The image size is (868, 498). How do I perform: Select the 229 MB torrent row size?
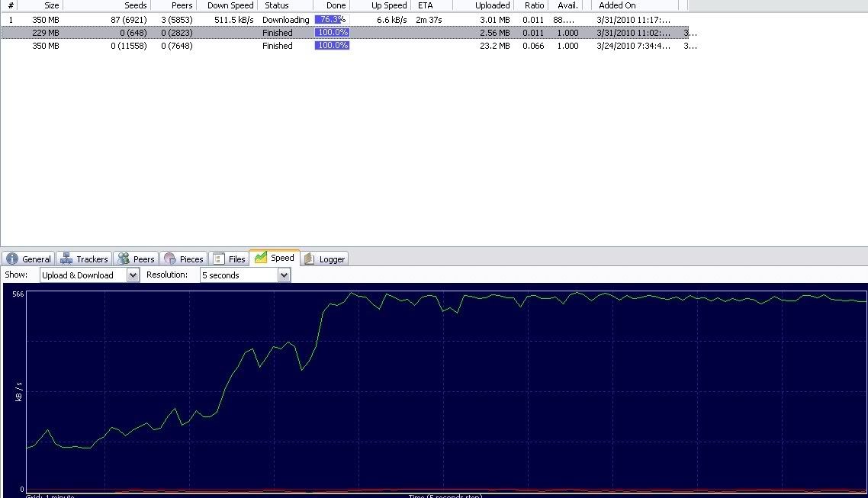[x=46, y=33]
